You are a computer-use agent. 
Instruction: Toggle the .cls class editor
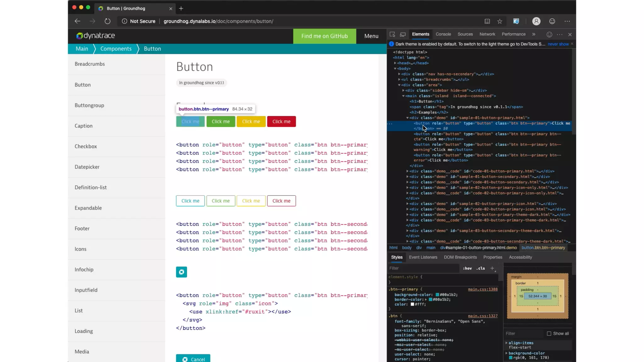480,268
